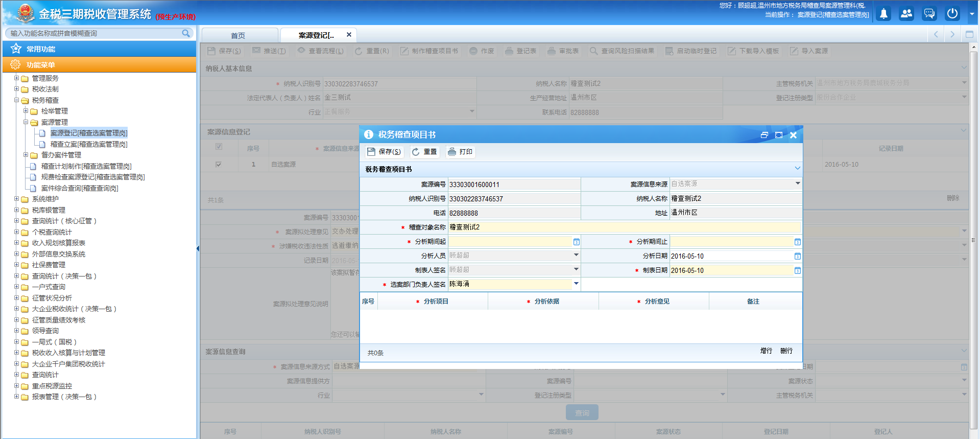Restore down the 税务稽查项目书 dialog
Viewport: 980px width, 439px height.
(x=764, y=135)
